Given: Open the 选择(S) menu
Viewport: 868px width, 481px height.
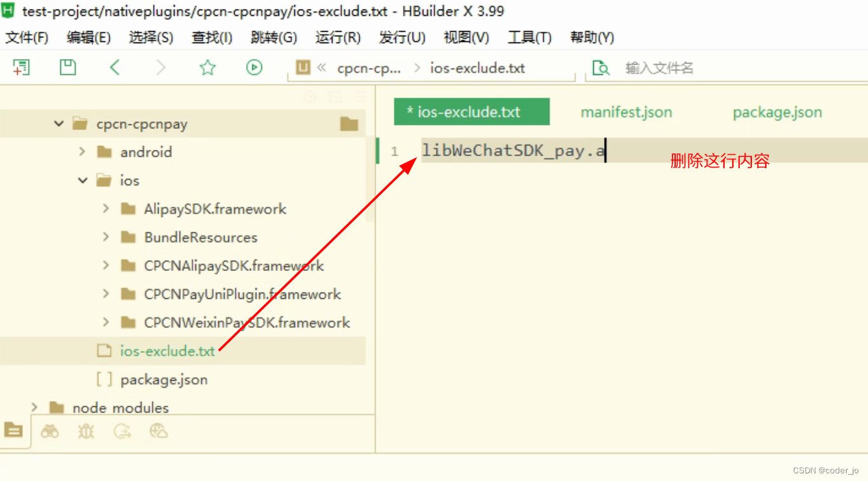Looking at the screenshot, I should click(151, 37).
